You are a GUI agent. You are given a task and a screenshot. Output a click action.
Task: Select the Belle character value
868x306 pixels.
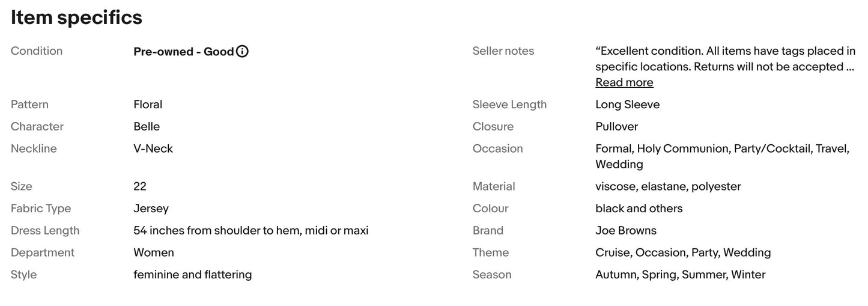[x=147, y=127]
